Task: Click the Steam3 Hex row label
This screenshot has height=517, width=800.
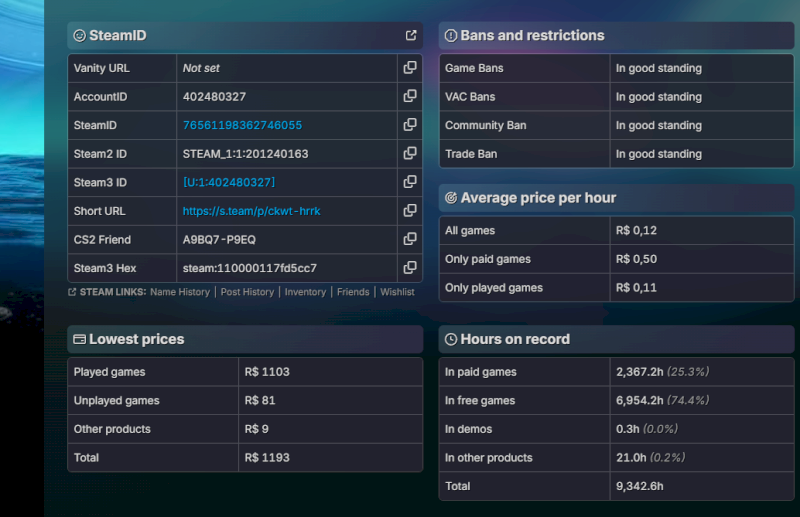Action: point(105,268)
